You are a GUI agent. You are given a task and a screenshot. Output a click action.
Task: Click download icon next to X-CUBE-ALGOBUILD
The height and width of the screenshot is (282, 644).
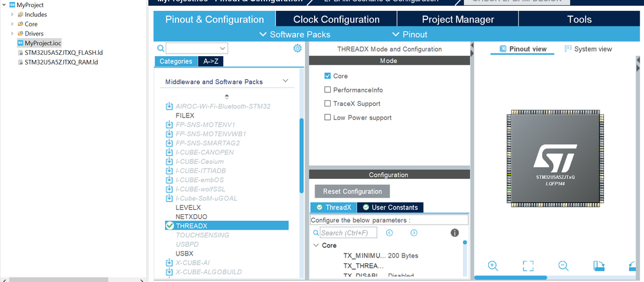169,272
